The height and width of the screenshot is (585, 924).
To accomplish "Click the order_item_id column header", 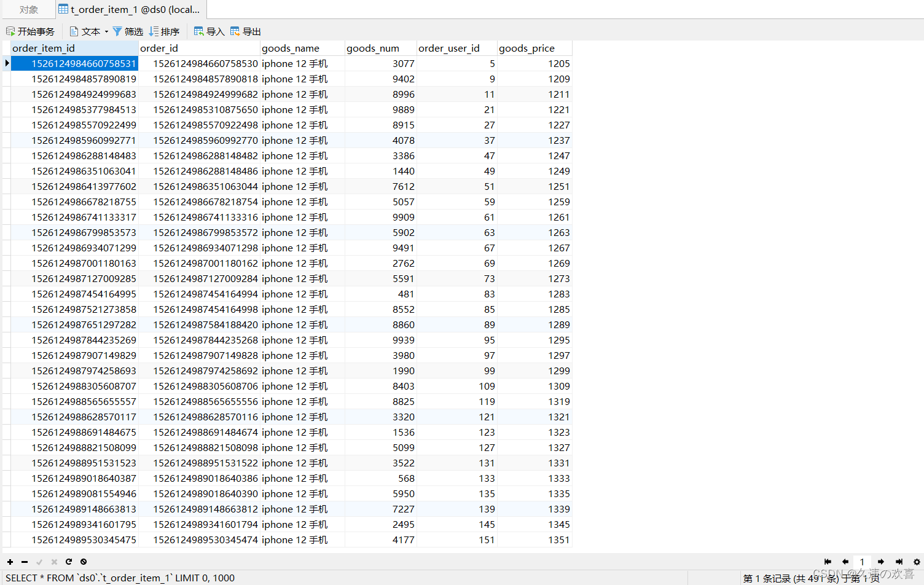I will click(74, 48).
